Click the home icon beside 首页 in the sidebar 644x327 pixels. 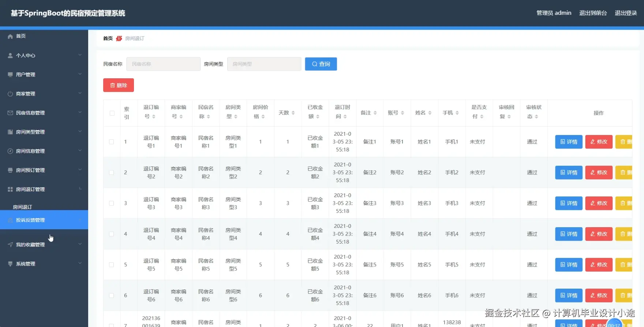pyautogui.click(x=10, y=36)
